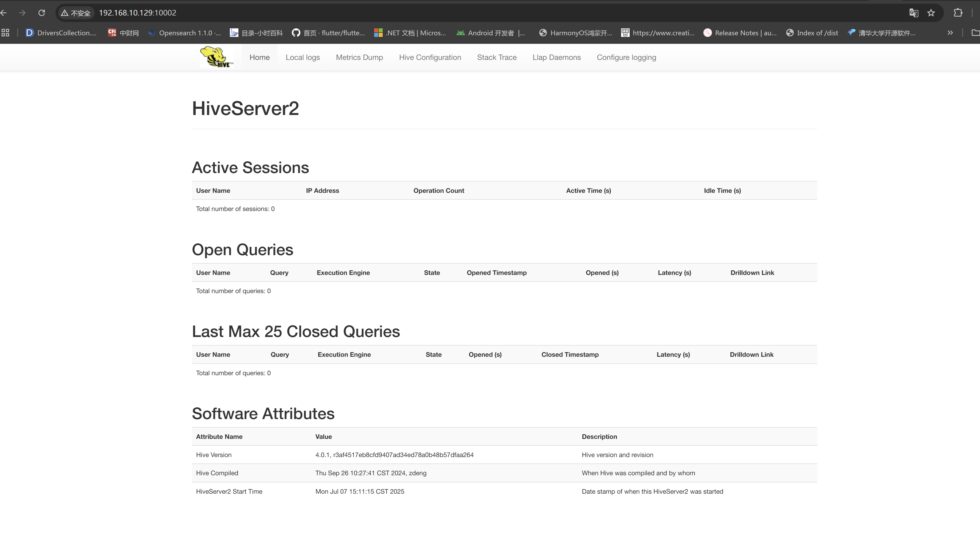The image size is (980, 533).
Task: Select the Home navigation tab
Action: tap(259, 57)
